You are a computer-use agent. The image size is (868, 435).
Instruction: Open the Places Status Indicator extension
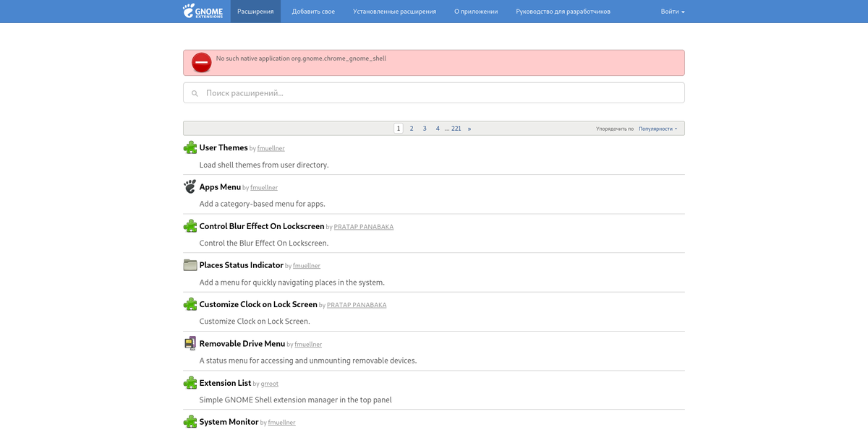coord(242,265)
